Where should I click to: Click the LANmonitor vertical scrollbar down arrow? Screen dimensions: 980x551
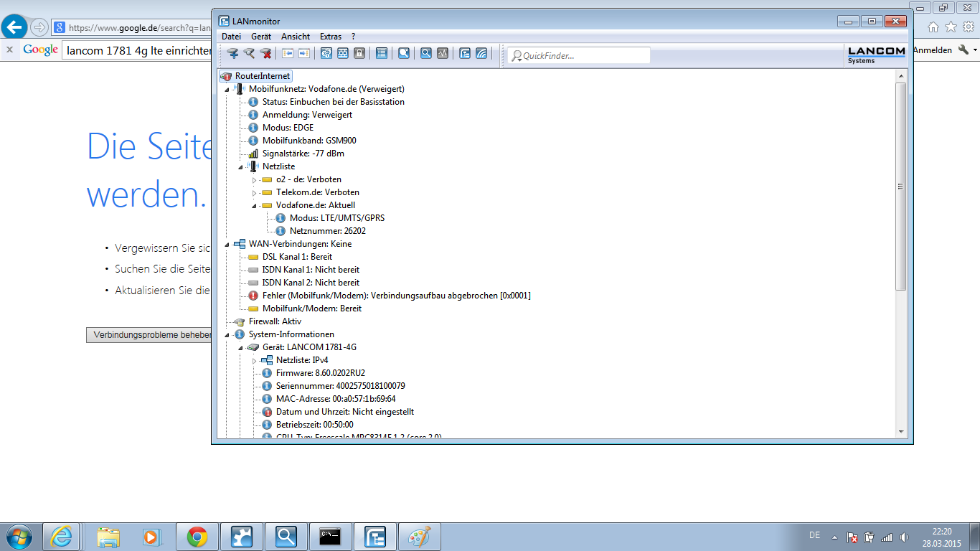tap(901, 432)
